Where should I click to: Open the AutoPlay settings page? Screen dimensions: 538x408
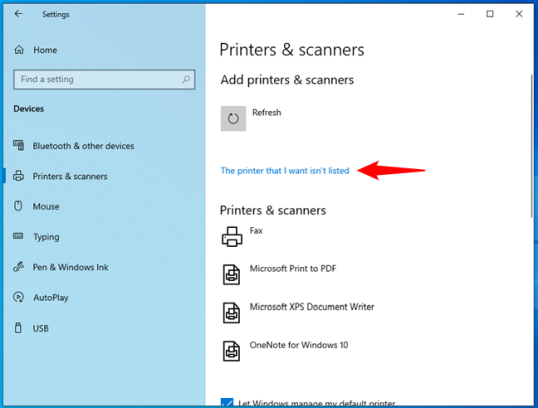coord(51,298)
